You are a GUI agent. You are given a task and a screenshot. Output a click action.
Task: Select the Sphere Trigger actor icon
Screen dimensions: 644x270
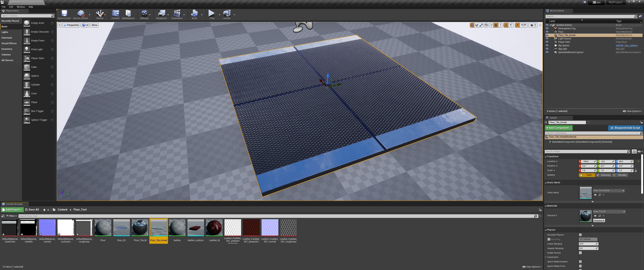(27, 120)
